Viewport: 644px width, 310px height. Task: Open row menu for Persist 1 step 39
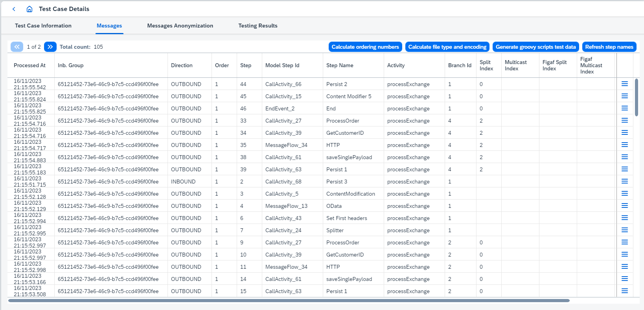[x=625, y=169]
